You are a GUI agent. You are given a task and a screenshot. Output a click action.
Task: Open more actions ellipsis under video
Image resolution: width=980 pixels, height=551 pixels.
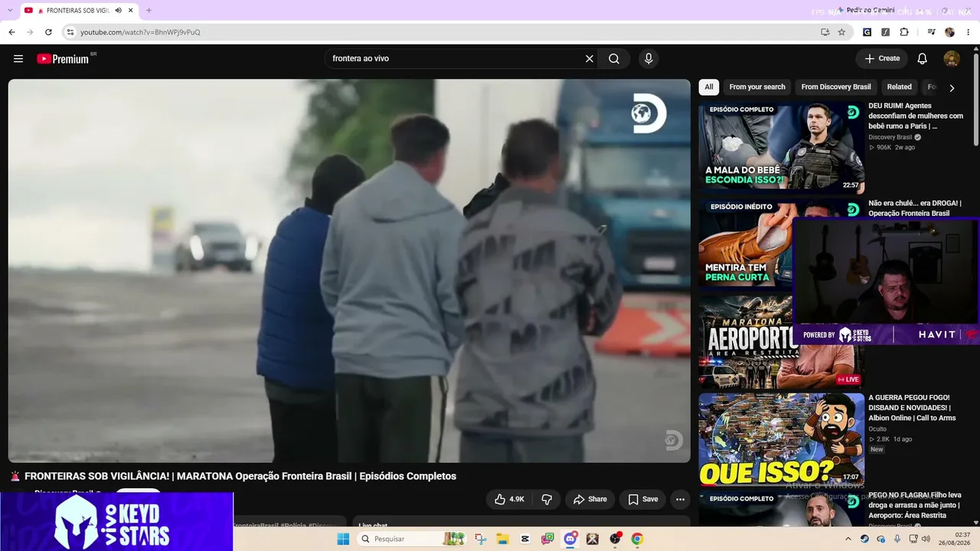(x=680, y=499)
